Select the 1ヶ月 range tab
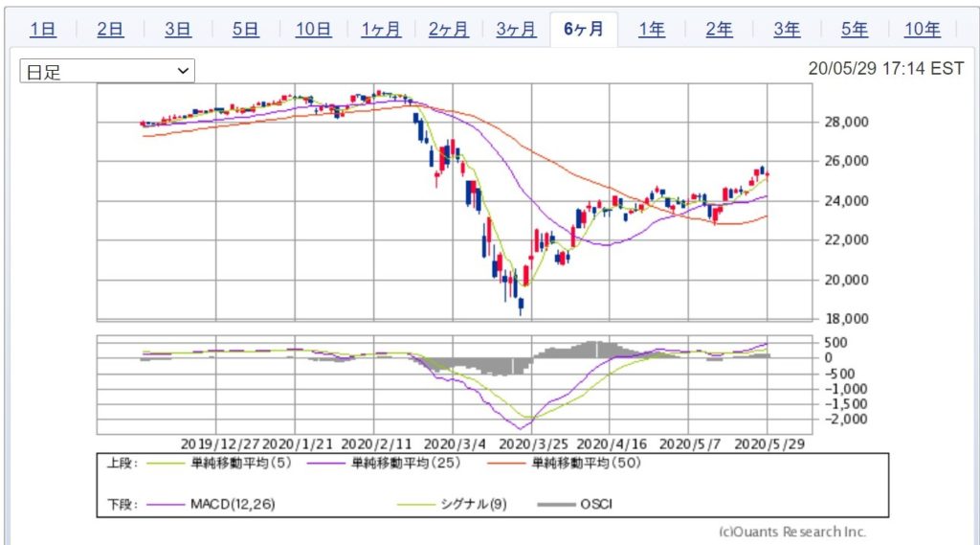The height and width of the screenshot is (545, 980). (x=381, y=30)
